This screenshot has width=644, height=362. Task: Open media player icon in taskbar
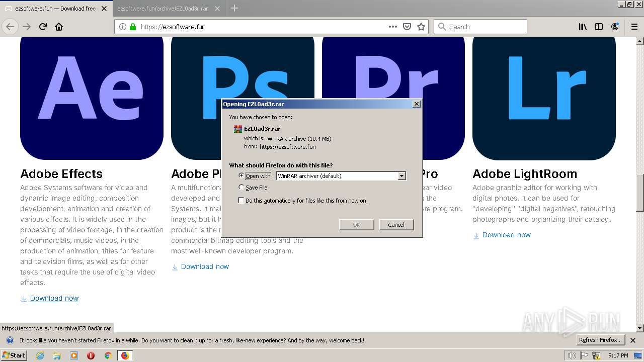point(74,355)
